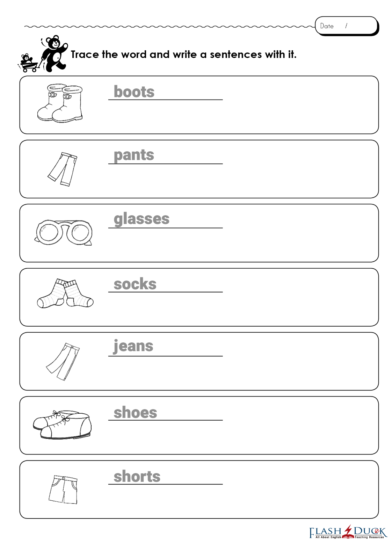
Task: Click the Date field box
Action: (346, 26)
